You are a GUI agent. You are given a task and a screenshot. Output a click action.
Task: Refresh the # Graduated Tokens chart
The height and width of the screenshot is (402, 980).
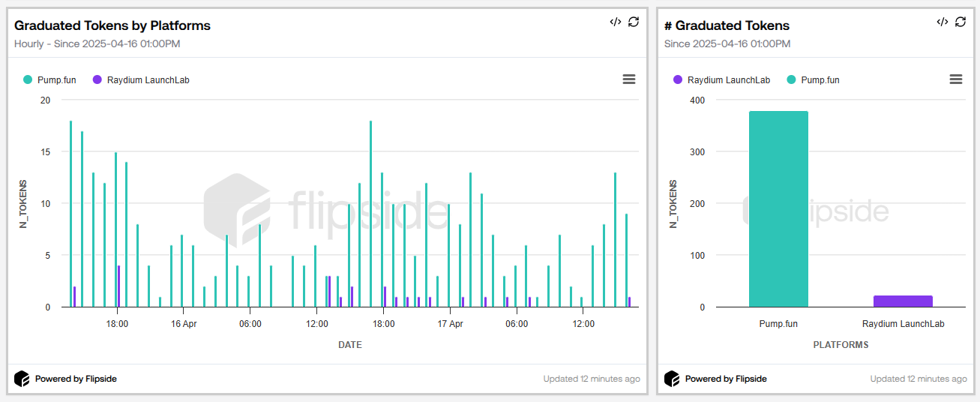(x=961, y=22)
